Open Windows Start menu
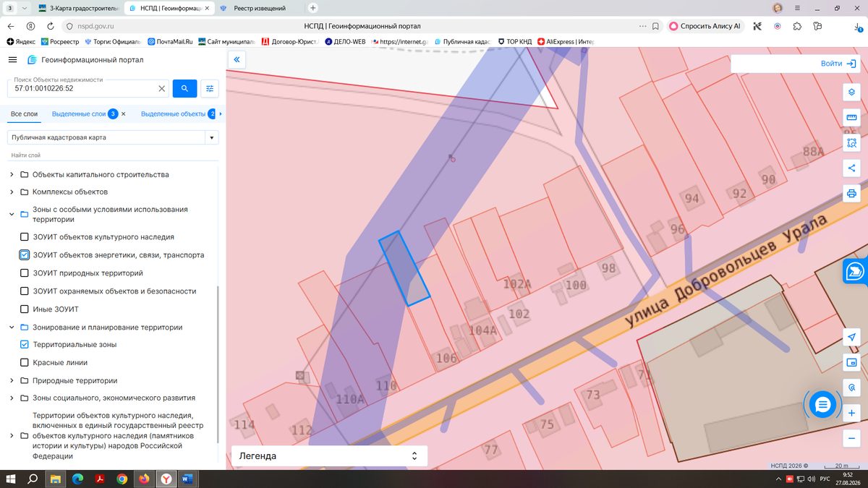Viewport: 868px width, 488px height. [11, 479]
